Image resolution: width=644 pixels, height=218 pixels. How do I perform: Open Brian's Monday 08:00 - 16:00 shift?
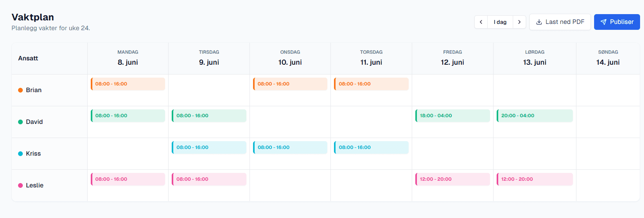(128, 84)
